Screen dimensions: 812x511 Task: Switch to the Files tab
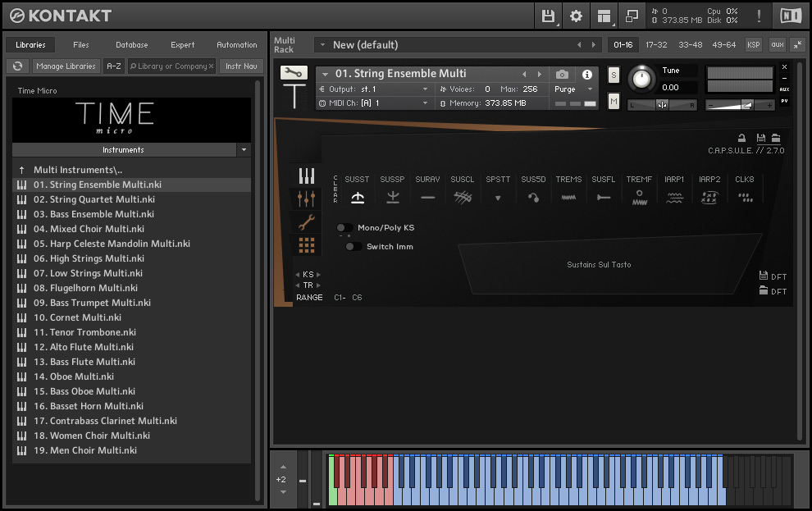pos(81,45)
